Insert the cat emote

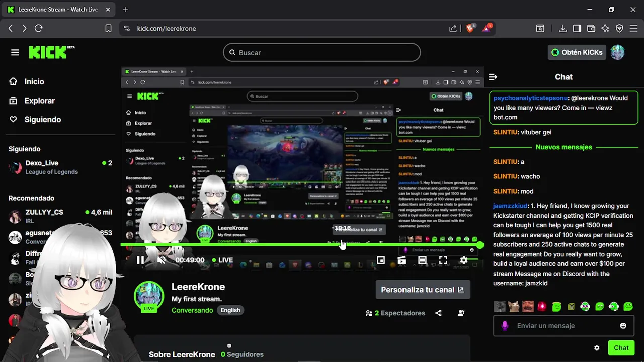(x=514, y=306)
